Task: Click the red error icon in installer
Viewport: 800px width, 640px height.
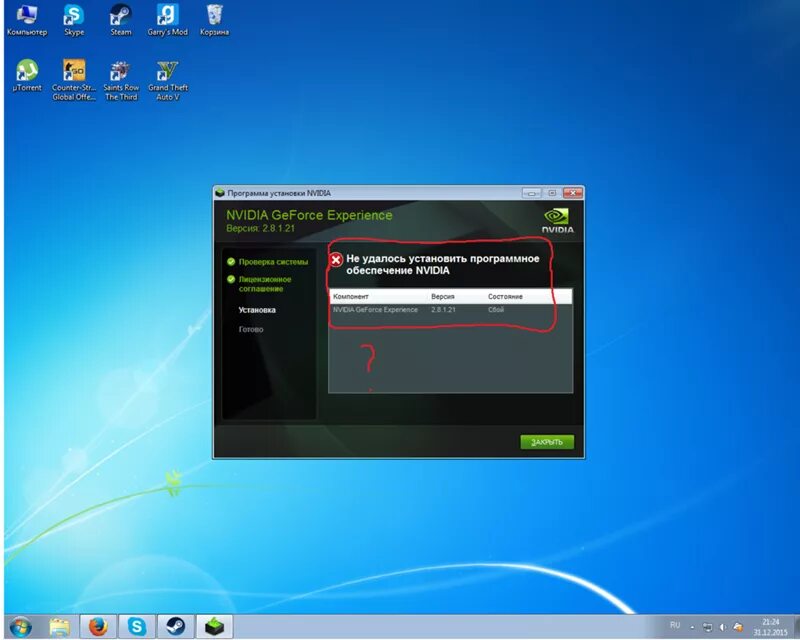Action: tap(335, 260)
